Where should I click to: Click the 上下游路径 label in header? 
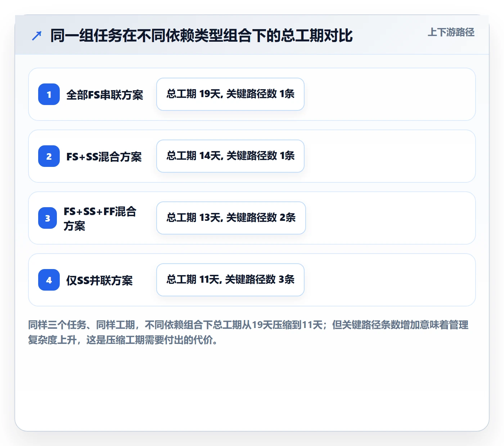click(451, 32)
